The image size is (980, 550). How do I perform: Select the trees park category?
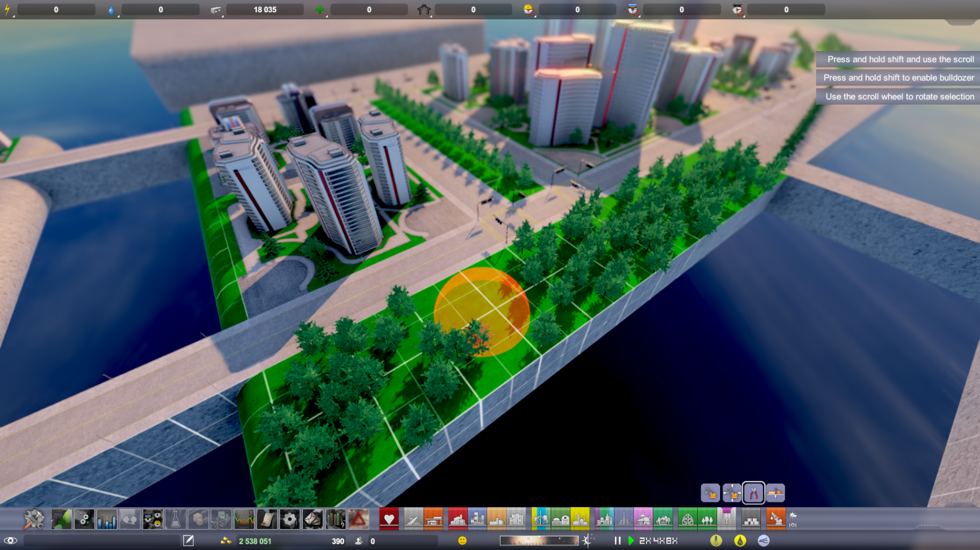(x=707, y=519)
